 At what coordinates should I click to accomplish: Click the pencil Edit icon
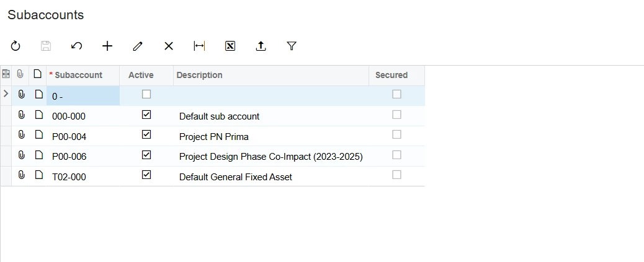(138, 46)
